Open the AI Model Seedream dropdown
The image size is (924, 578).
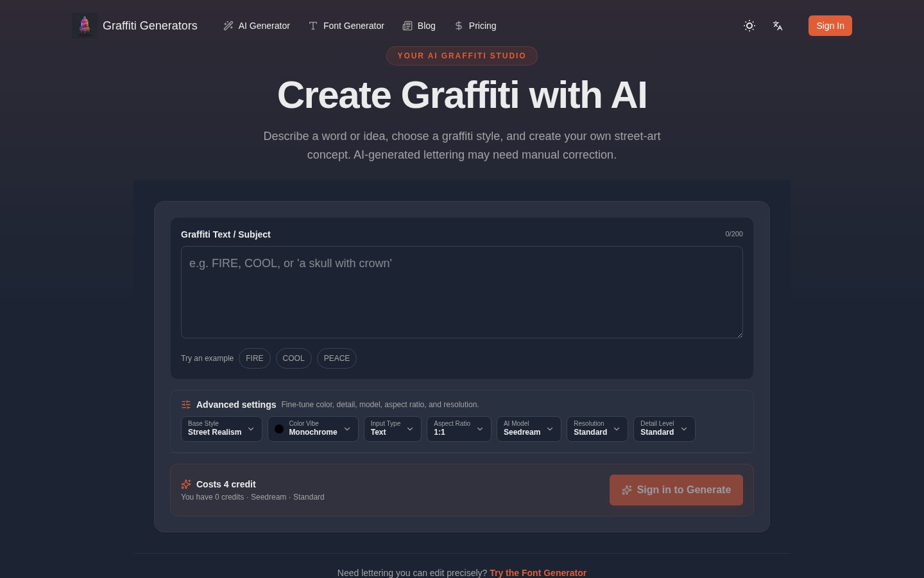click(529, 429)
